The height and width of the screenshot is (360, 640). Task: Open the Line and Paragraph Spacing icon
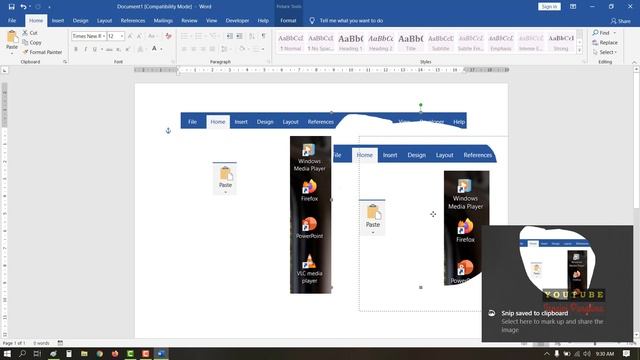coord(225,49)
